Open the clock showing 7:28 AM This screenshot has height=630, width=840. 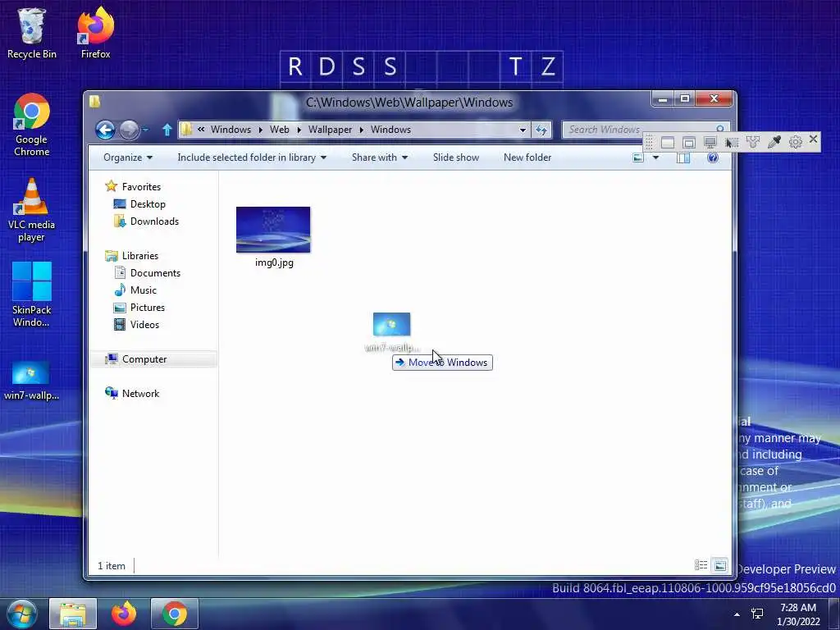pos(798,614)
